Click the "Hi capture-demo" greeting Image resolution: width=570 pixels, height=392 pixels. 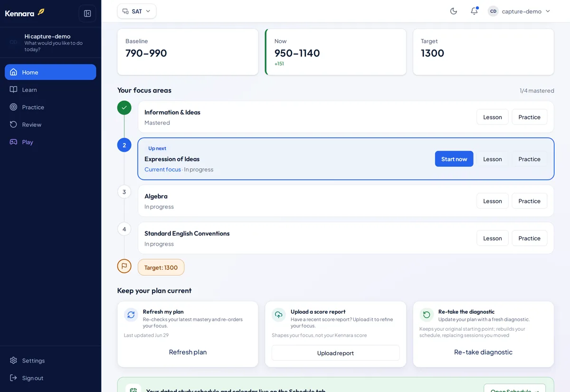coord(47,36)
